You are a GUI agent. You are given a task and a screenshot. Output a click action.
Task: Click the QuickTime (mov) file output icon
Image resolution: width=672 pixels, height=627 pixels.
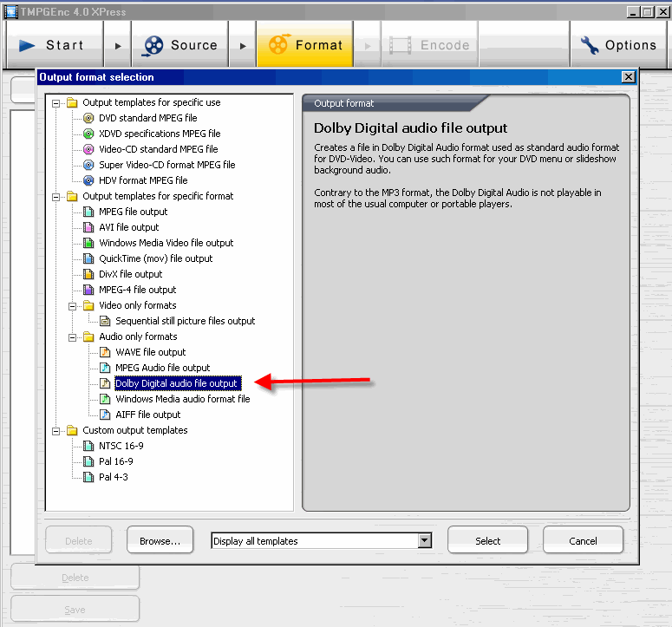coord(88,258)
